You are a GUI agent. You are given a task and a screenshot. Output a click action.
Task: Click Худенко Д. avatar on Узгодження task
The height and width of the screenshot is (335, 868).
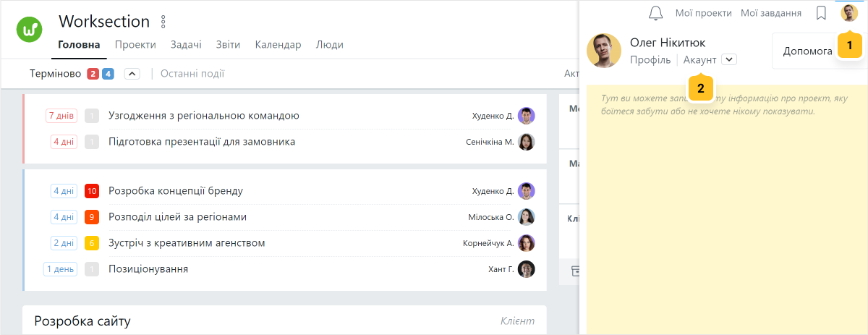pos(527,116)
